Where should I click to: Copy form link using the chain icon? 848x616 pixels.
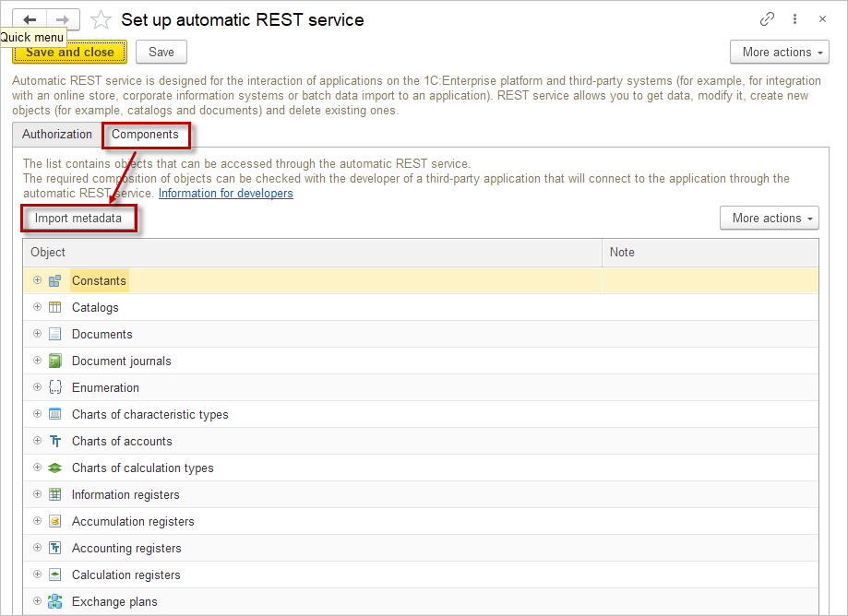coord(767,19)
